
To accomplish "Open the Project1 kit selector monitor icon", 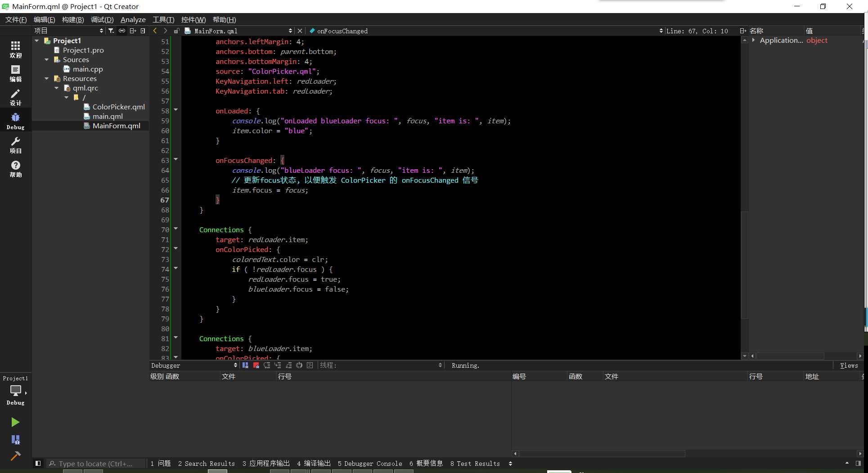I will [x=15, y=391].
